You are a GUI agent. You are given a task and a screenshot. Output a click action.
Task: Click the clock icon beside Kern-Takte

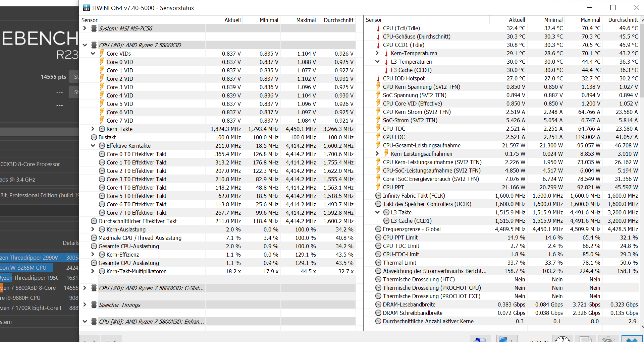(x=102, y=129)
